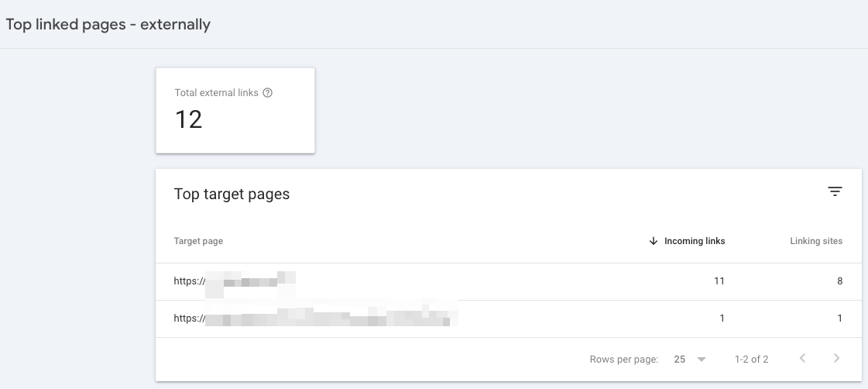Open the filter icon in Top target pages
This screenshot has height=389, width=868.
click(835, 191)
